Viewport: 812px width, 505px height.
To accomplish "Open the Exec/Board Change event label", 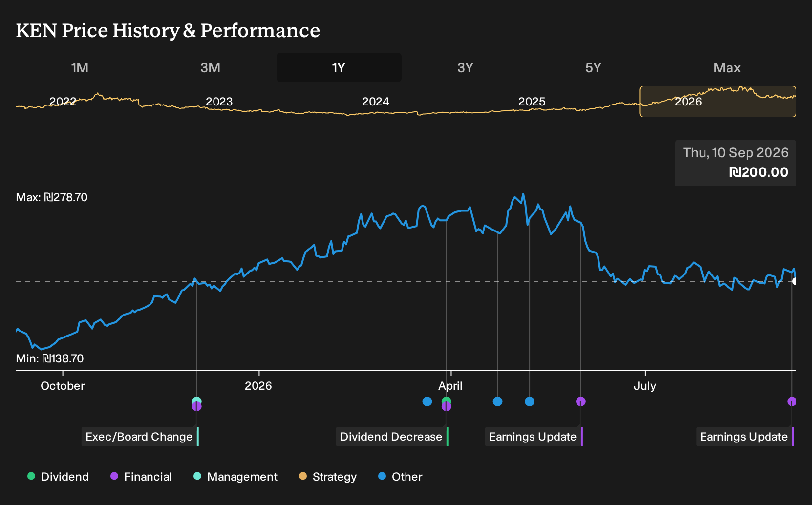I will [139, 437].
